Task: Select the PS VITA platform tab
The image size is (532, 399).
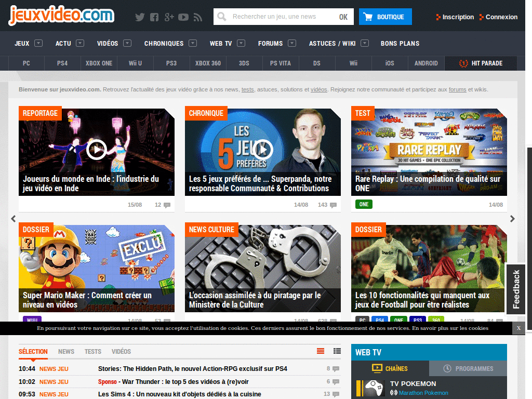Action: [x=280, y=63]
